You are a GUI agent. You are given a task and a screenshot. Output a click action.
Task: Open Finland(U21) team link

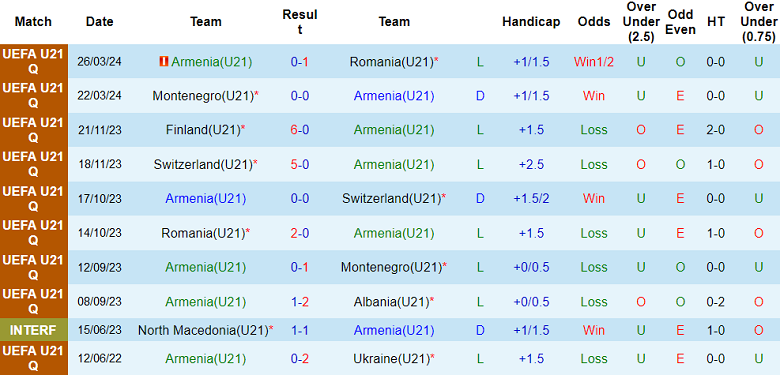click(x=203, y=130)
